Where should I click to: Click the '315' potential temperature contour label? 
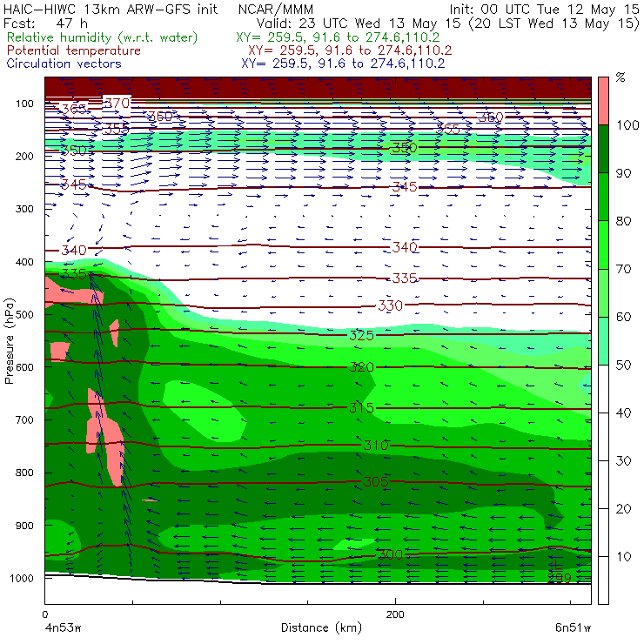[x=362, y=408]
